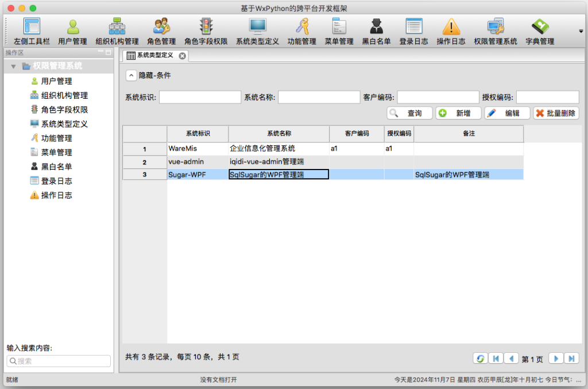Select row number 1 header
588x389 pixels.
point(145,149)
